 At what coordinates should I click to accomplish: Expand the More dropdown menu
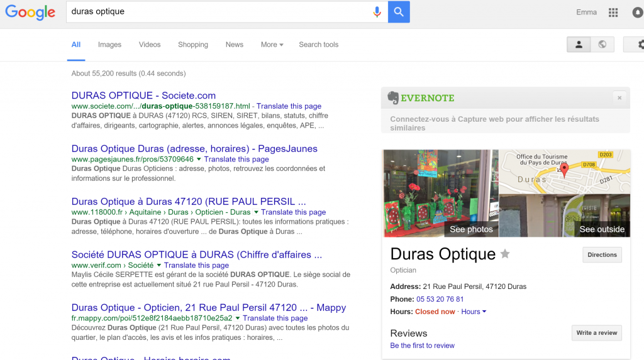272,45
